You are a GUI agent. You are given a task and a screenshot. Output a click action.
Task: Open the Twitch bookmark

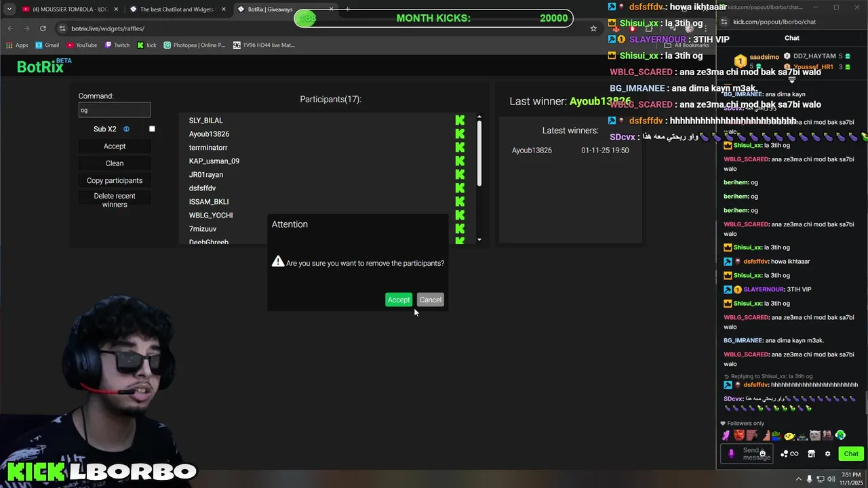coord(117,45)
